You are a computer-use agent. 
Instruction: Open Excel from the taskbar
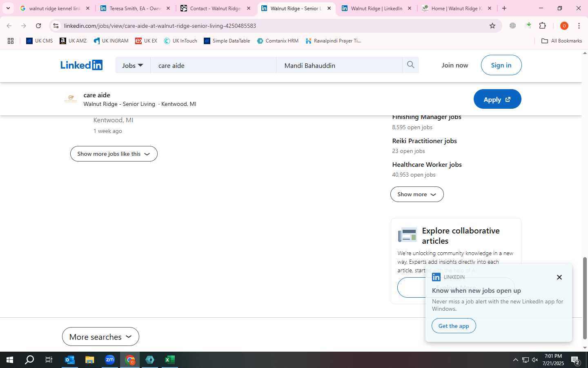[x=170, y=360]
